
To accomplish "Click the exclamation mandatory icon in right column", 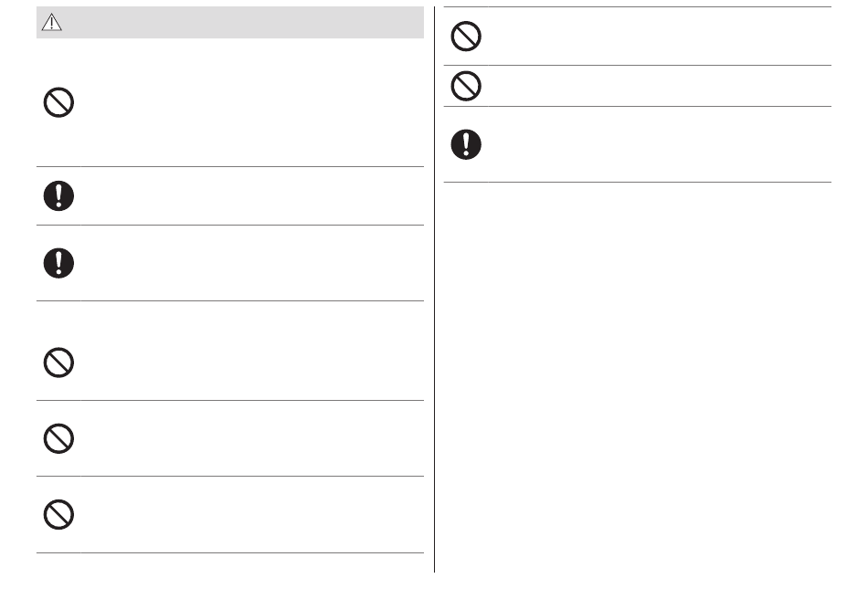I will coord(466,145).
